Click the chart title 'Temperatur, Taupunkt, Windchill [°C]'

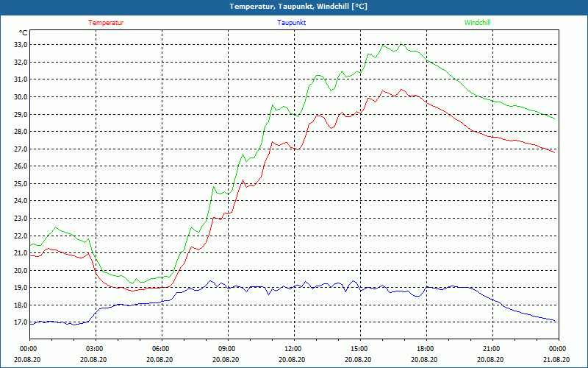(x=298, y=7)
